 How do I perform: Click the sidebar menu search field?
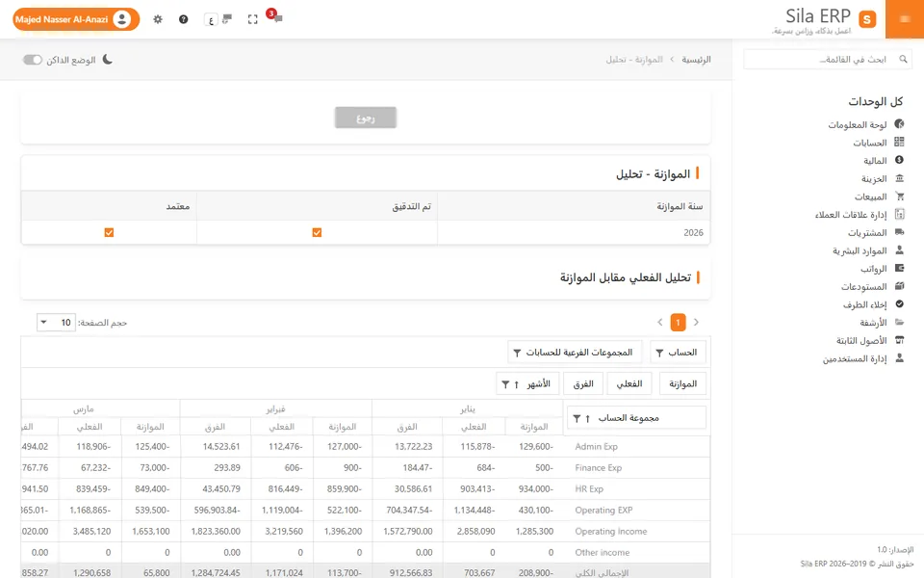coord(828,59)
